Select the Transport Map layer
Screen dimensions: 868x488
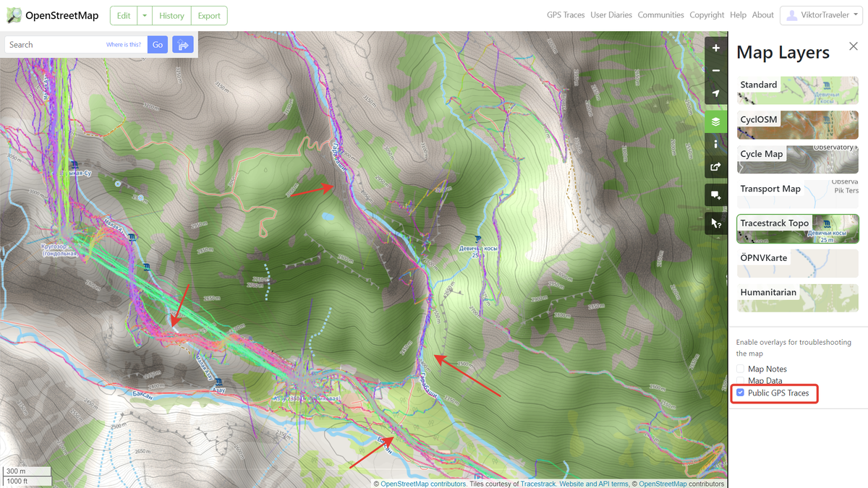(798, 194)
